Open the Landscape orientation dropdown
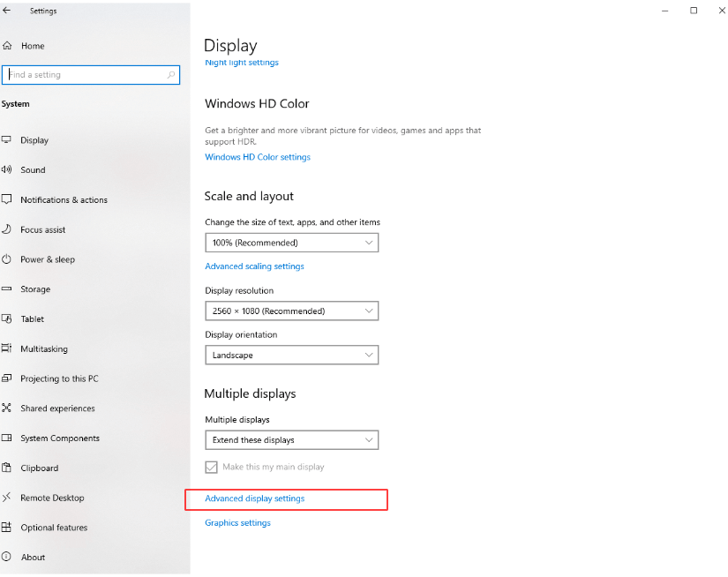728x577 pixels. (291, 356)
